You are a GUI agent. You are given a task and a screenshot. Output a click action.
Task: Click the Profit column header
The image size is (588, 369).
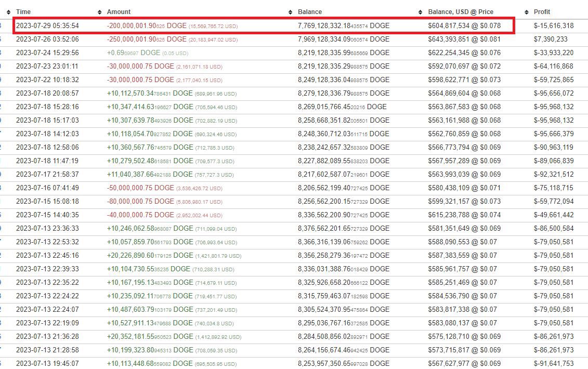click(x=542, y=12)
